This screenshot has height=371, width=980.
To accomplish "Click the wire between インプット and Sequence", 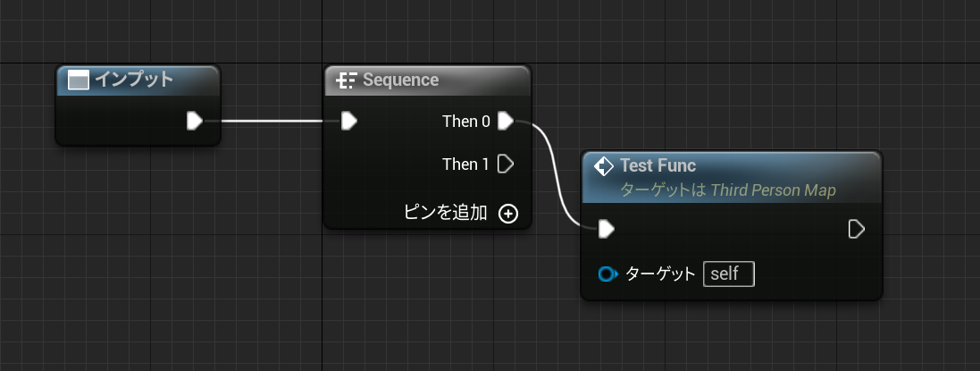I will tap(272, 122).
